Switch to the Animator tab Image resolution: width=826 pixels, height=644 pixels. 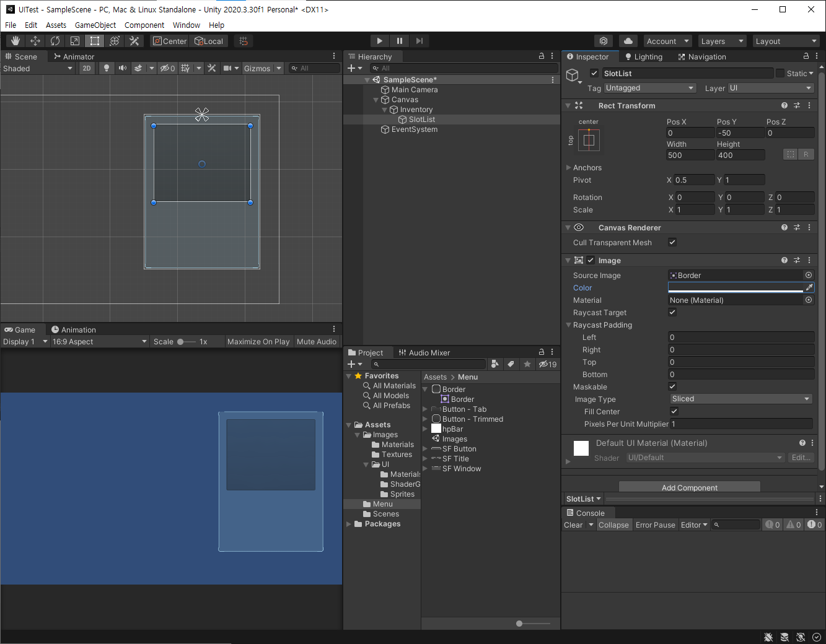74,56
